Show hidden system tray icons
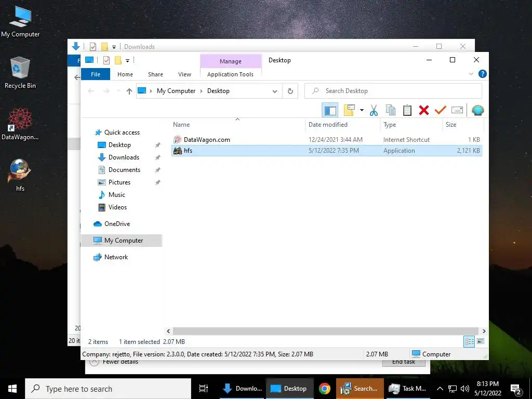 point(440,389)
